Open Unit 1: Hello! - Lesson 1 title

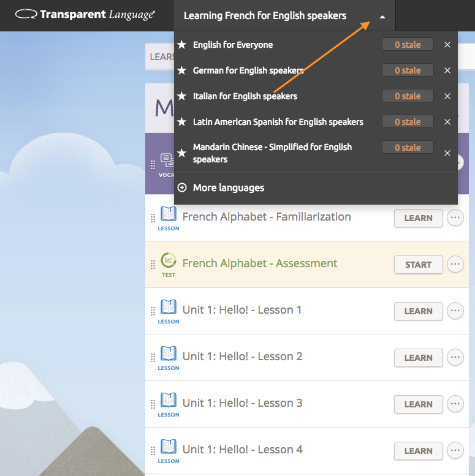pyautogui.click(x=242, y=310)
